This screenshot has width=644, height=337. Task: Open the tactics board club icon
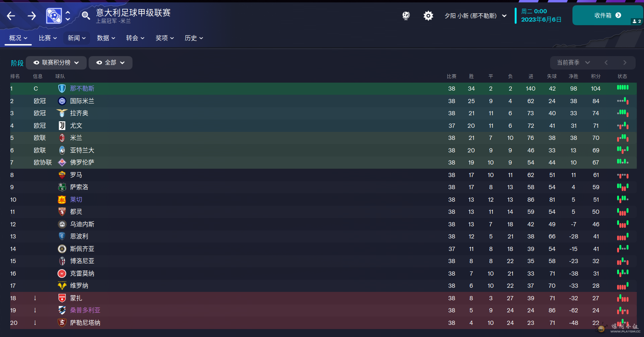[54, 16]
